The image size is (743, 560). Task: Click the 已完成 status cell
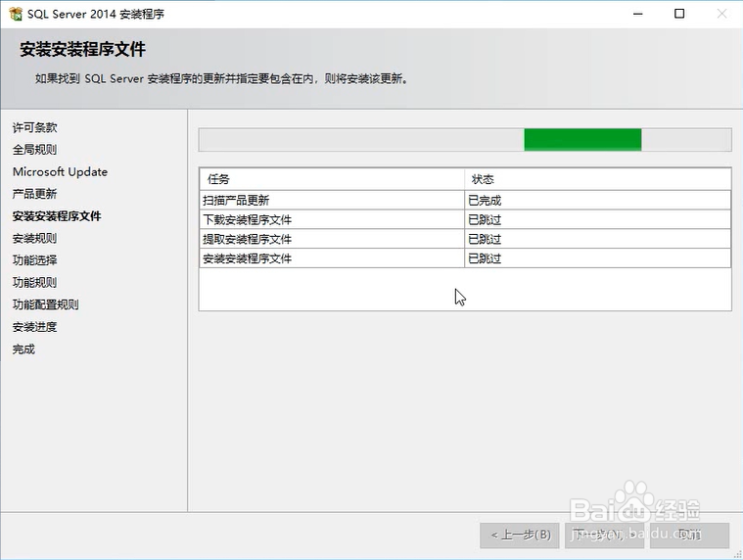coord(597,201)
